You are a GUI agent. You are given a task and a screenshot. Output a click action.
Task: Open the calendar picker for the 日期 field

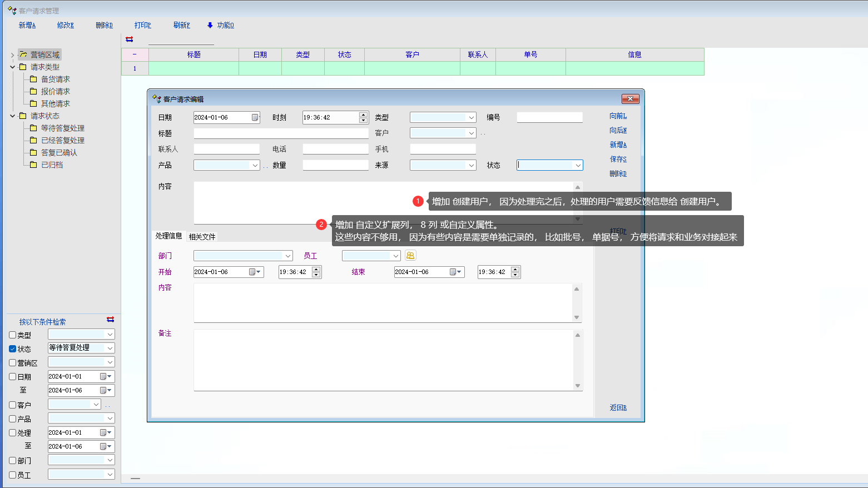[255, 118]
